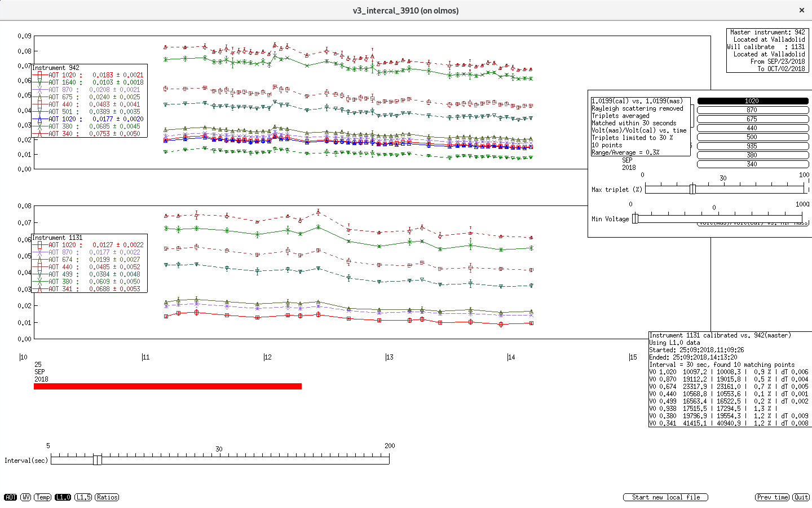812x508 pixels.
Task: Click 'Instrument 1131 calibrated vs. 942(master)' line
Action: pyautogui.click(x=720, y=335)
